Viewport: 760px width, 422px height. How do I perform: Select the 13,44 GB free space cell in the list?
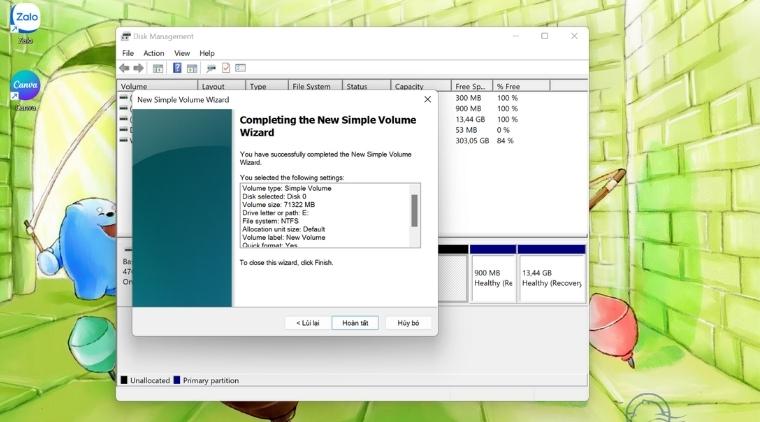(470, 119)
